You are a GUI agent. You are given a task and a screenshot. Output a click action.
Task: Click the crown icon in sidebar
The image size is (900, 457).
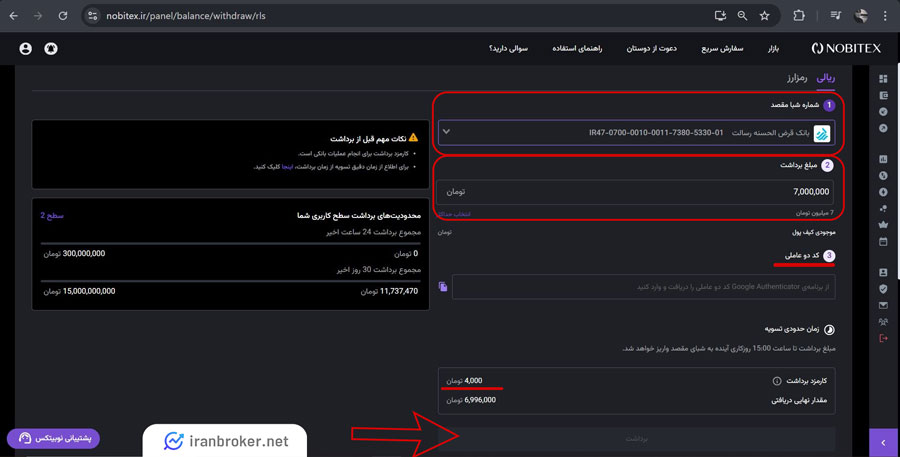(883, 224)
